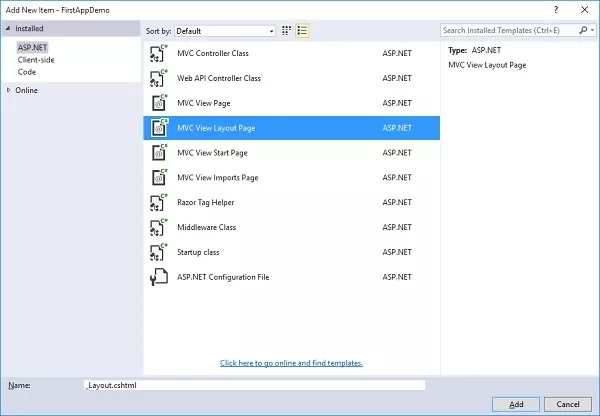Select the MVC View Start Page icon

coord(158,153)
